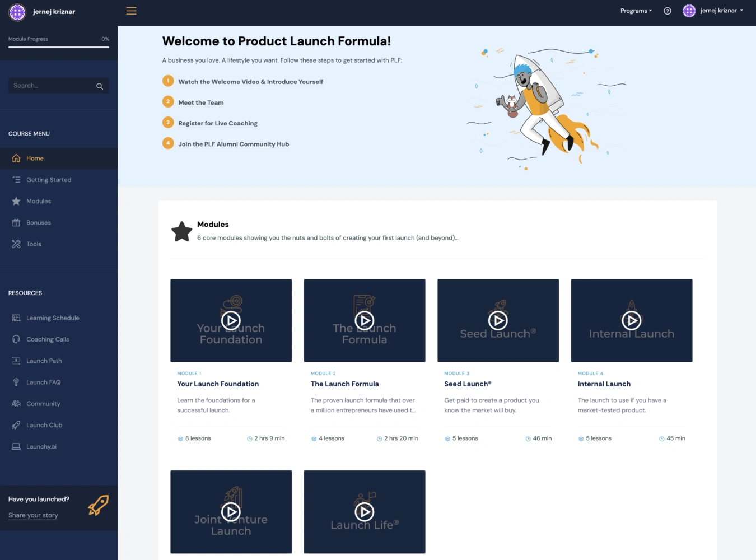Viewport: 756px width, 560px height.
Task: Click the numbered circle 1 step badge
Action: 168,81
